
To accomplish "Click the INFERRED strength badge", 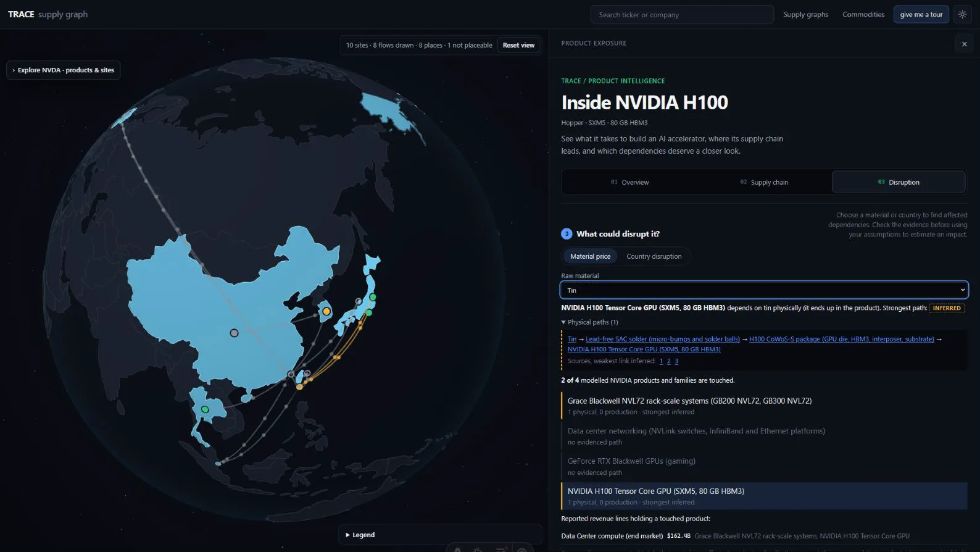I will coord(947,308).
